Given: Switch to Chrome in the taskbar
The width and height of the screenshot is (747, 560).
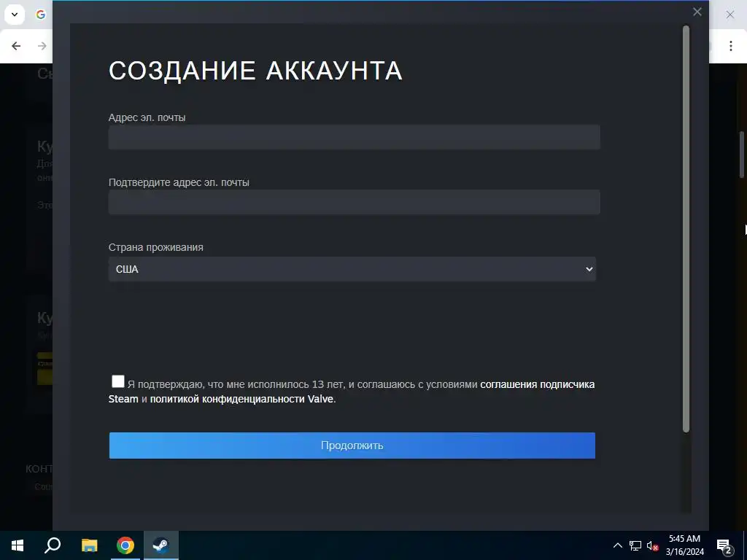Looking at the screenshot, I should point(125,545).
